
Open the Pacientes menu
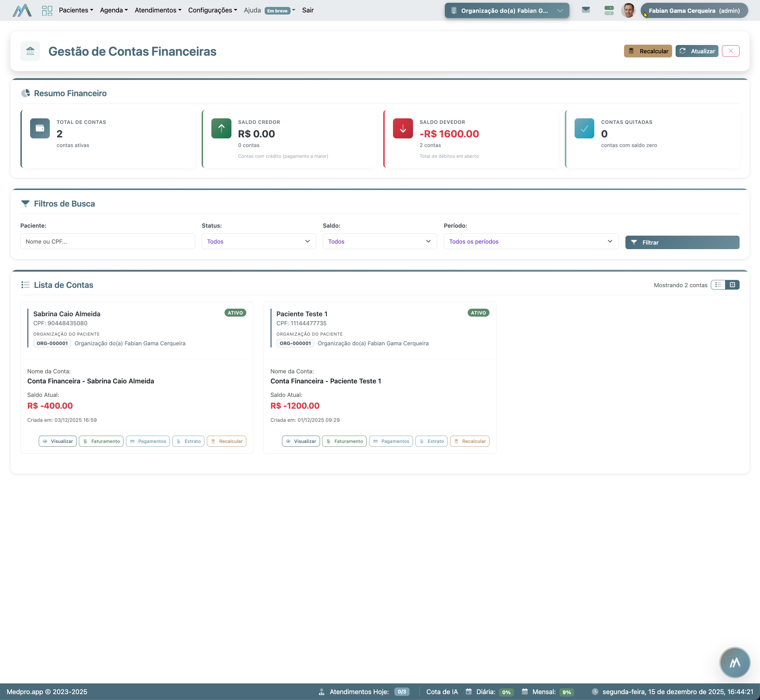[76, 10]
